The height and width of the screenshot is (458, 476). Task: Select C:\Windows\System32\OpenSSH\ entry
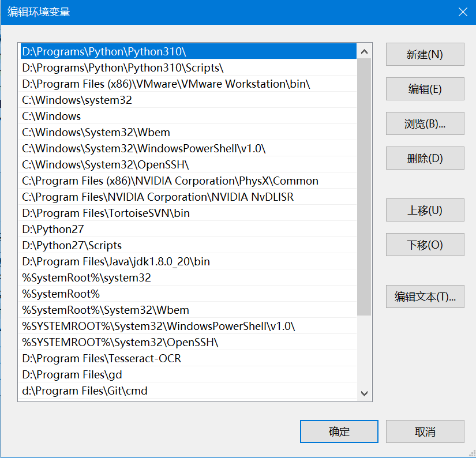click(x=189, y=164)
